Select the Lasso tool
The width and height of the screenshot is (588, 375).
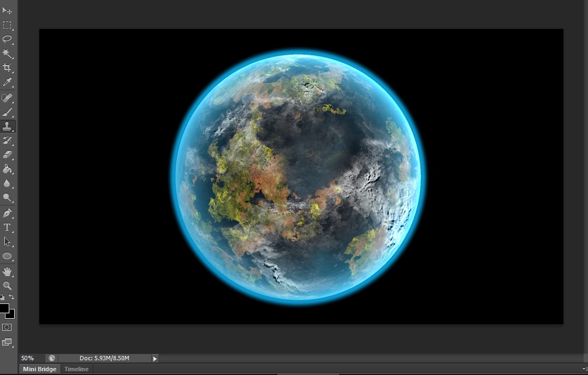pyautogui.click(x=7, y=39)
